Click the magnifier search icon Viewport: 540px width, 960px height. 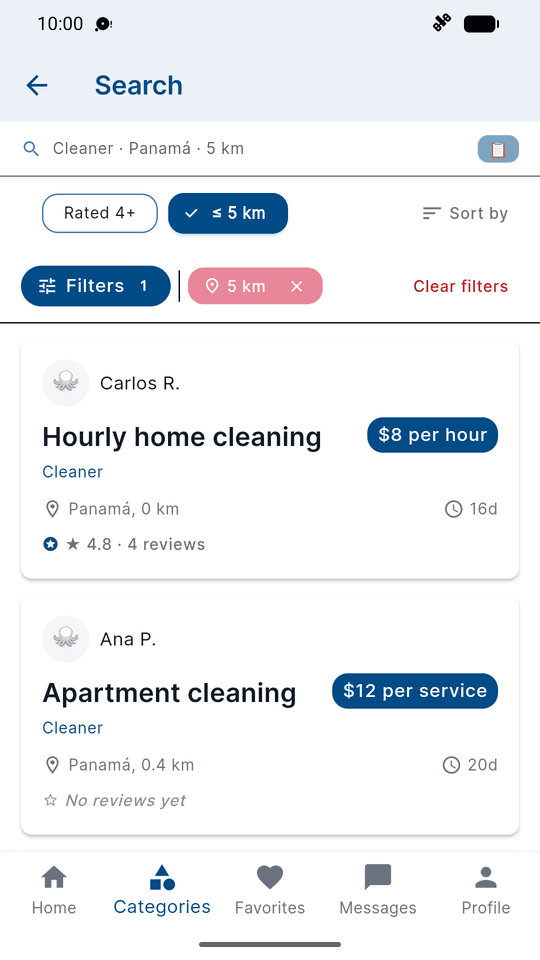coord(31,149)
